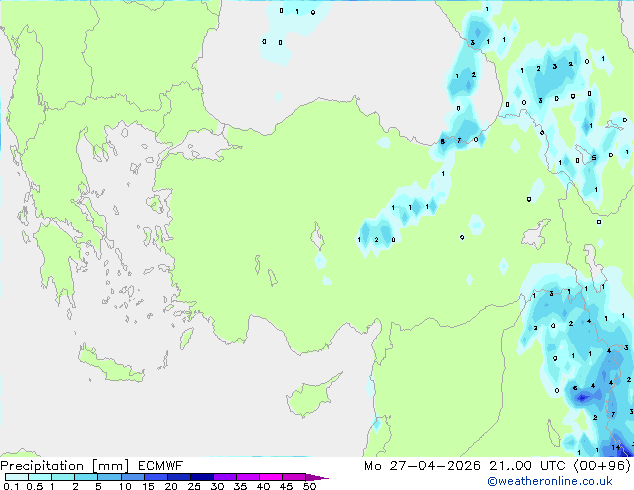Click the above-50 mm arrow swatch
Viewport: 634px width, 490px height.
[x=317, y=477]
